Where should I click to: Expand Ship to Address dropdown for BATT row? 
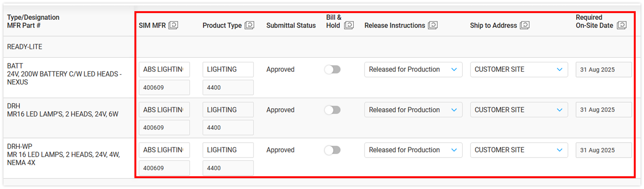point(519,70)
